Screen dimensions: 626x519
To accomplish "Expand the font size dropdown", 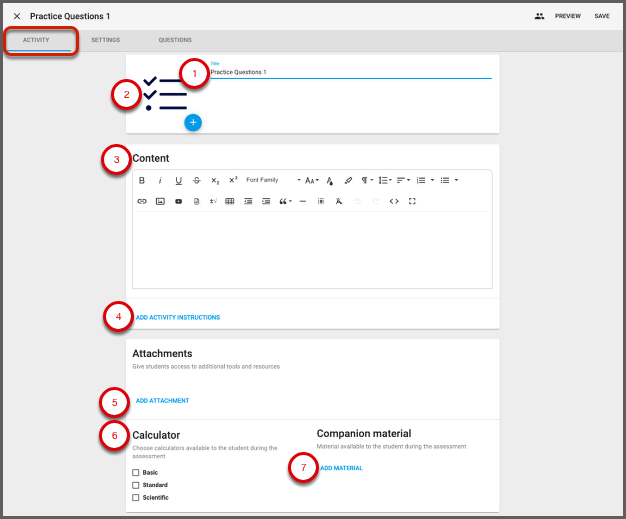I will coord(312,181).
